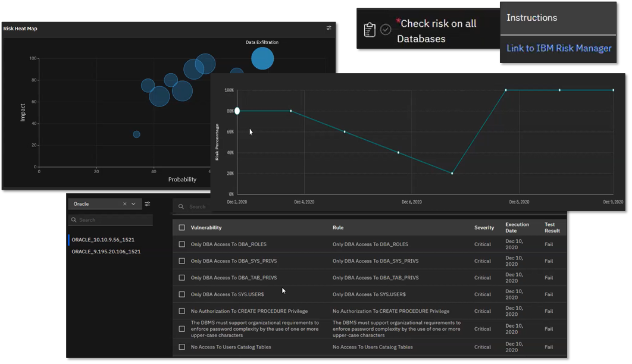Click the magnifier icon in database search

click(74, 220)
